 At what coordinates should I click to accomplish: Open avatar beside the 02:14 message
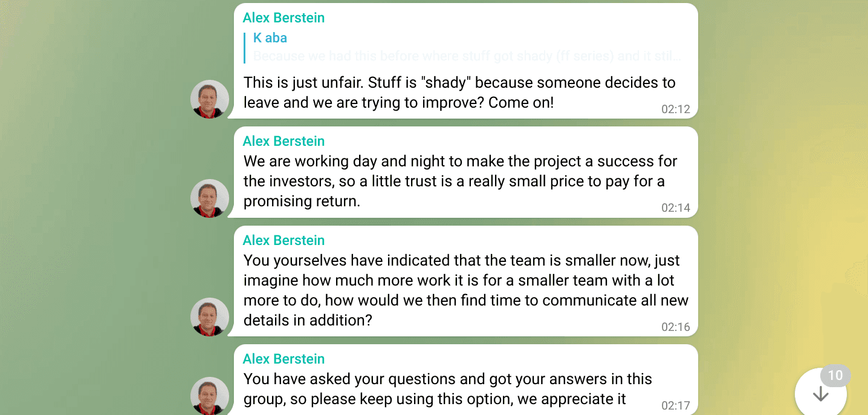pyautogui.click(x=210, y=198)
